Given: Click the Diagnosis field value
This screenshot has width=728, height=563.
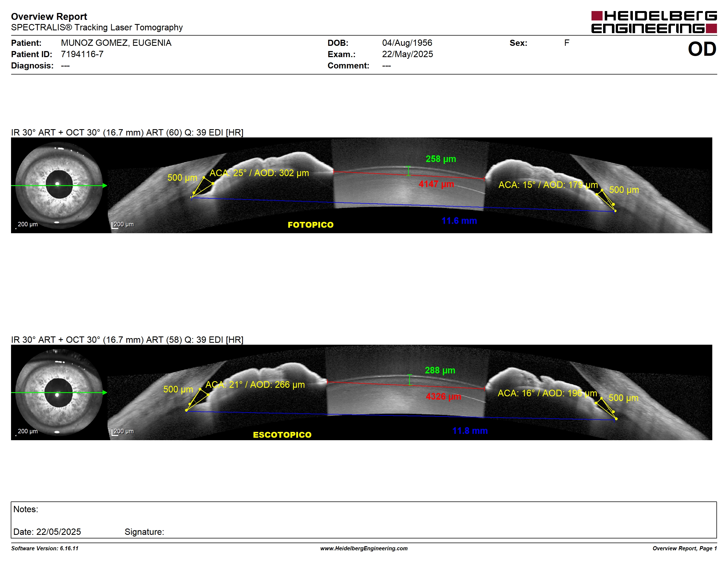Looking at the screenshot, I should pyautogui.click(x=65, y=66).
